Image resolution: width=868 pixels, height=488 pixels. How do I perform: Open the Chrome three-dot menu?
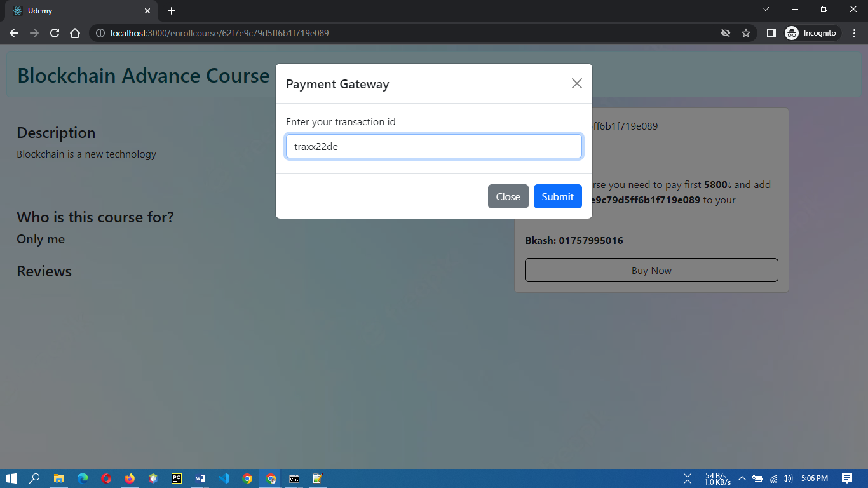[x=853, y=32]
